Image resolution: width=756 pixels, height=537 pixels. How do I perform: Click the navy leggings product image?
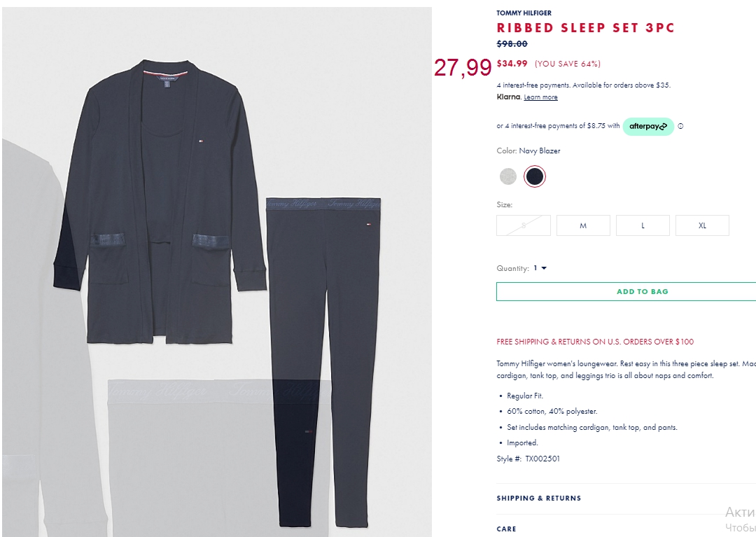(323, 361)
